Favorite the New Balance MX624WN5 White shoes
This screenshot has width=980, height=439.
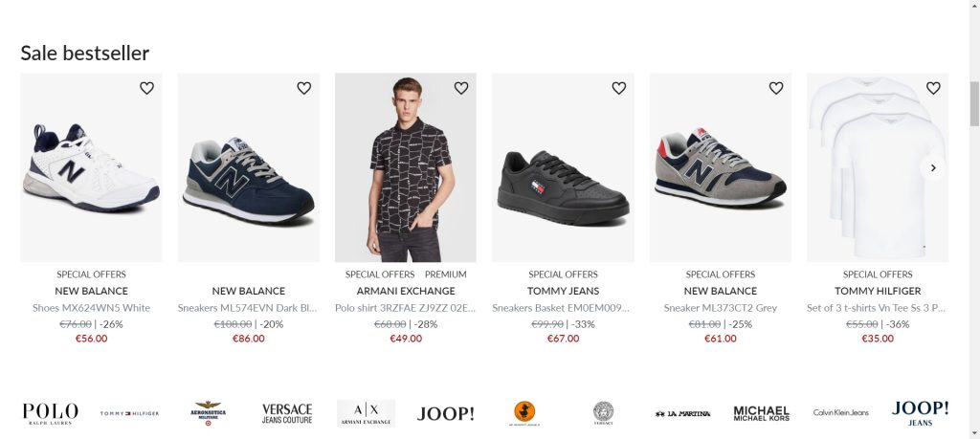coord(146,88)
